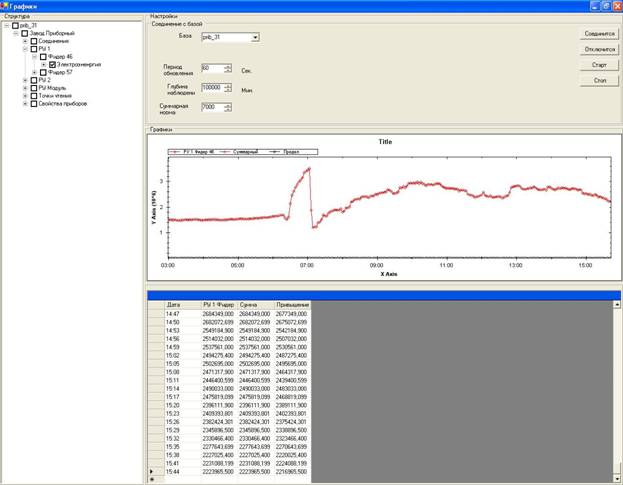Select the Электроэнергия tree label
Image resolution: width=623 pixels, height=485 pixels.
pyautogui.click(x=79, y=64)
